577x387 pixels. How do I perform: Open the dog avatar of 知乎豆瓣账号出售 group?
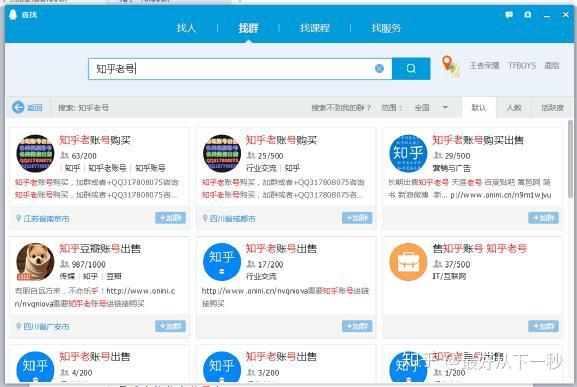pos(35,262)
